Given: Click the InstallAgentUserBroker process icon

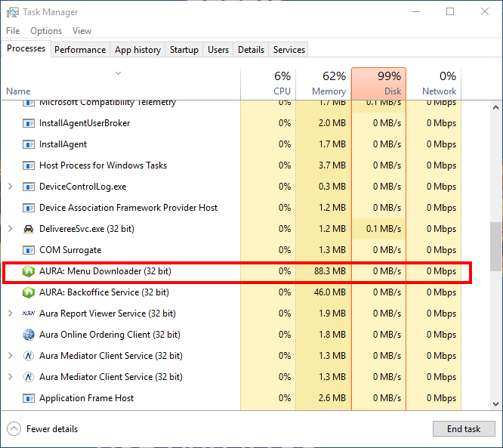Looking at the screenshot, I should [x=29, y=123].
